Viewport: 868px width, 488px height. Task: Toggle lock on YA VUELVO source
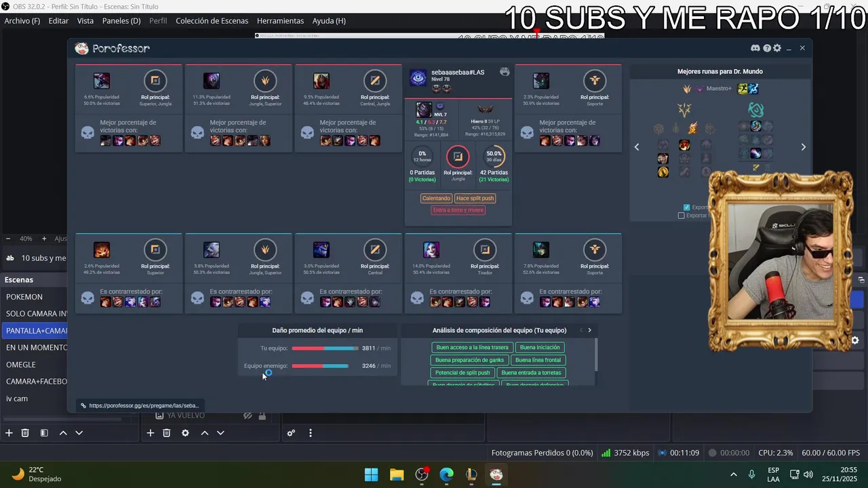point(262,415)
